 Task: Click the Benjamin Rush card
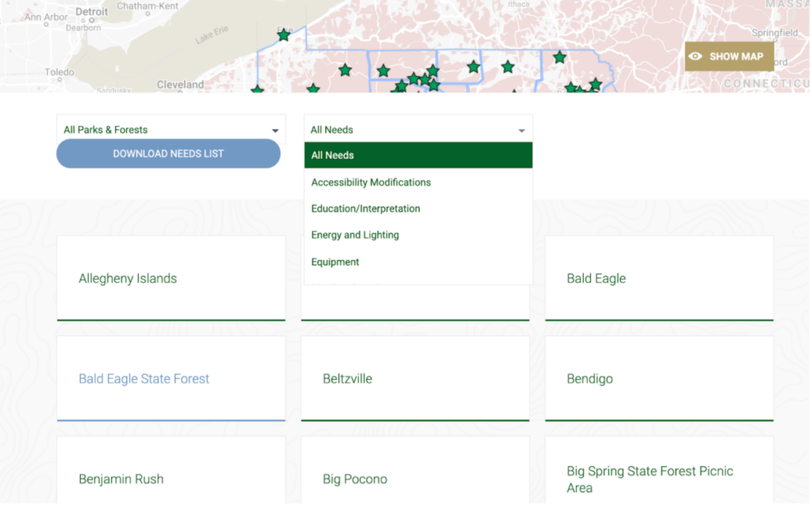click(170, 478)
